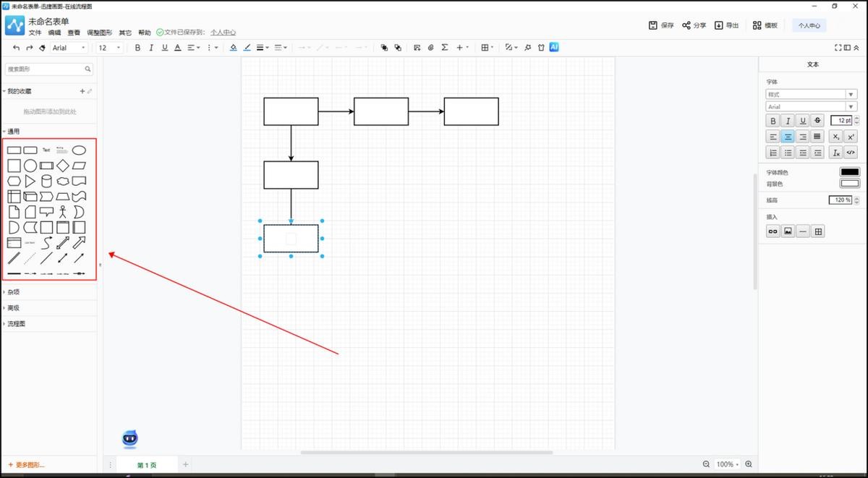Insert a table from the text panel
Image resolution: width=868 pixels, height=478 pixels.
point(818,231)
